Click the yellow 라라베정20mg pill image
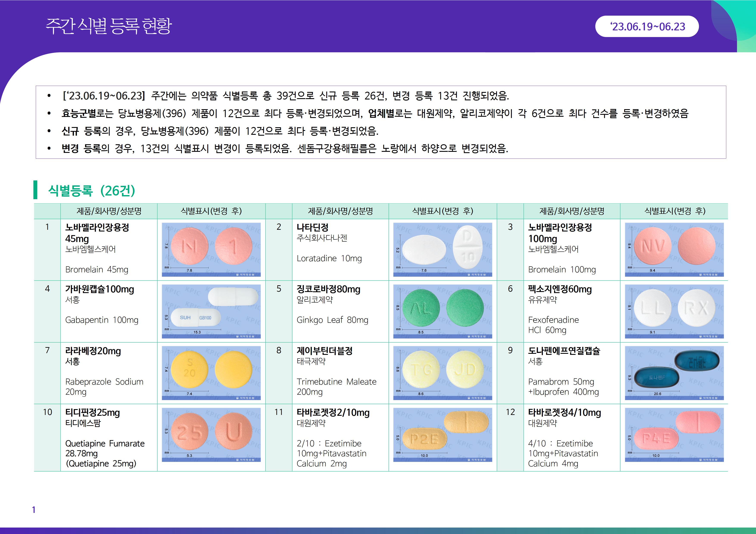756x534 pixels. point(211,373)
